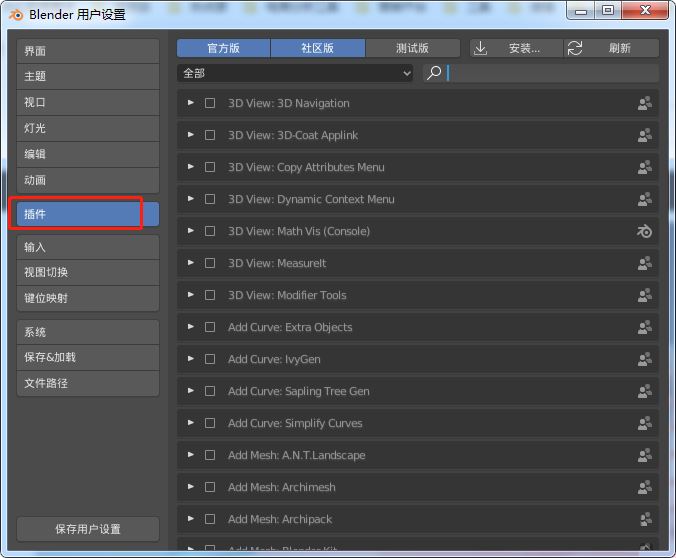The width and height of the screenshot is (676, 558).
Task: Open the 编辑 settings section
Action: tap(88, 154)
